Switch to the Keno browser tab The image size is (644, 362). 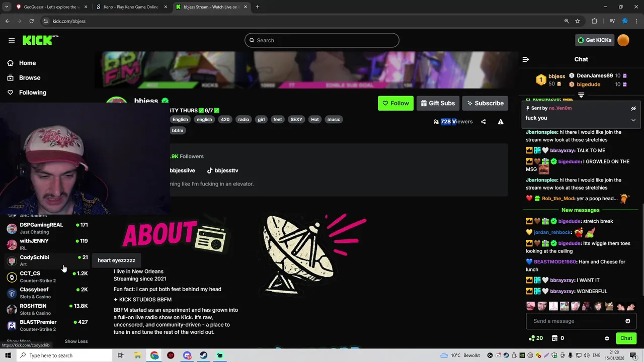pos(131,7)
